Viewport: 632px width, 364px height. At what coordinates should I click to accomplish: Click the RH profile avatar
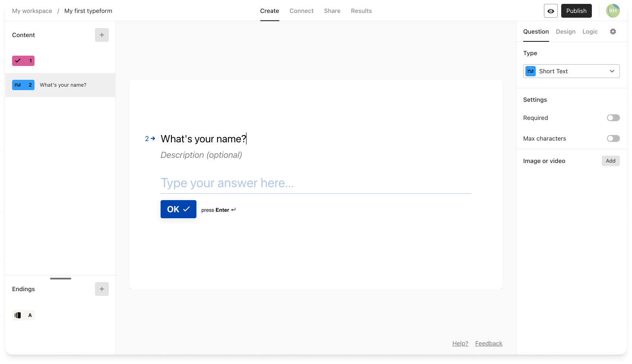click(x=613, y=11)
